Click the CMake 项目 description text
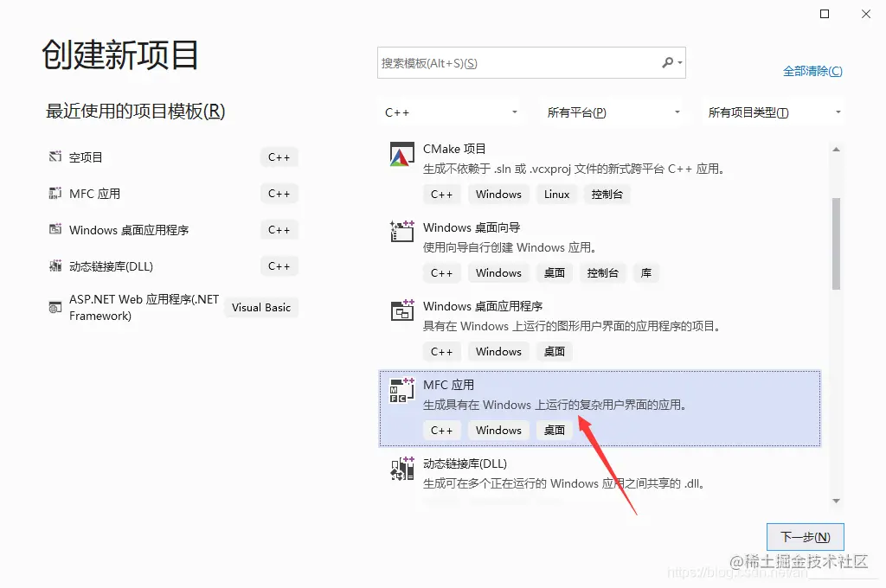This screenshot has width=886, height=588. (574, 169)
